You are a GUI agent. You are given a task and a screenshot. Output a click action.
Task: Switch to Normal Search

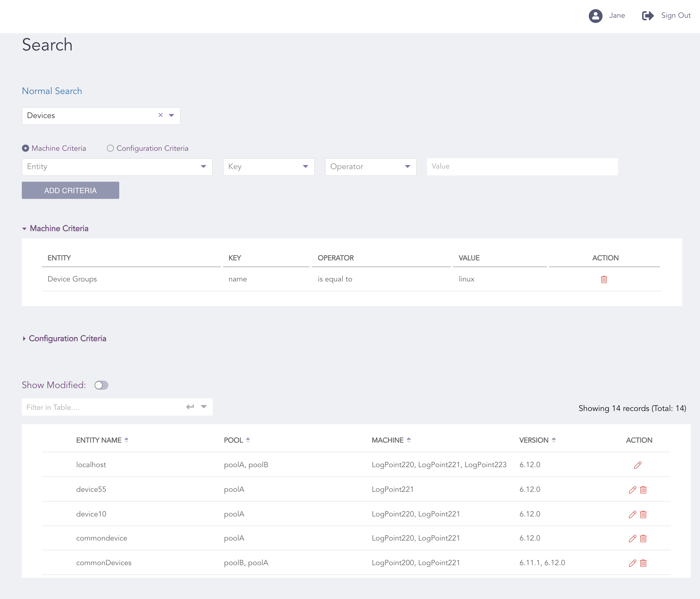(52, 91)
